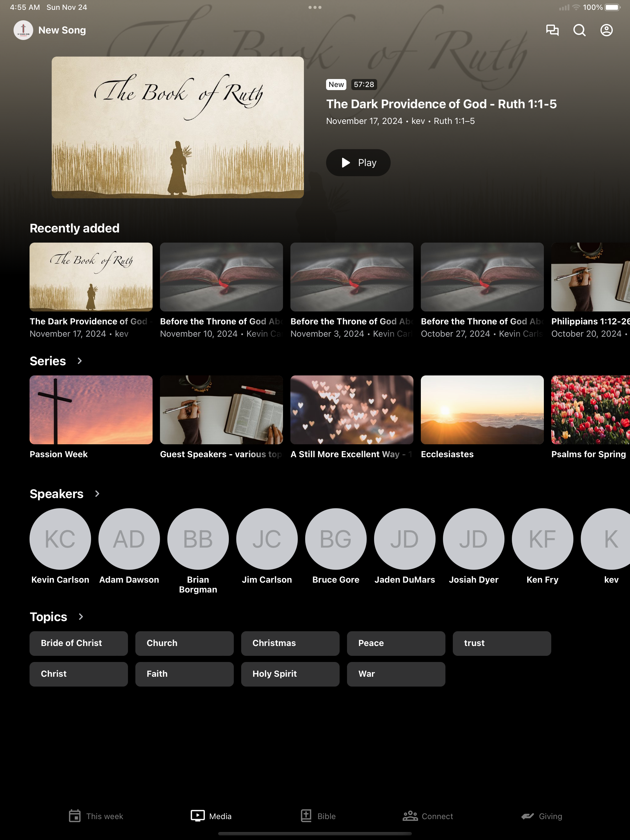Viewport: 630px width, 840px height.
Task: Select speaker Kevin Carlson avatar
Action: 60,539
